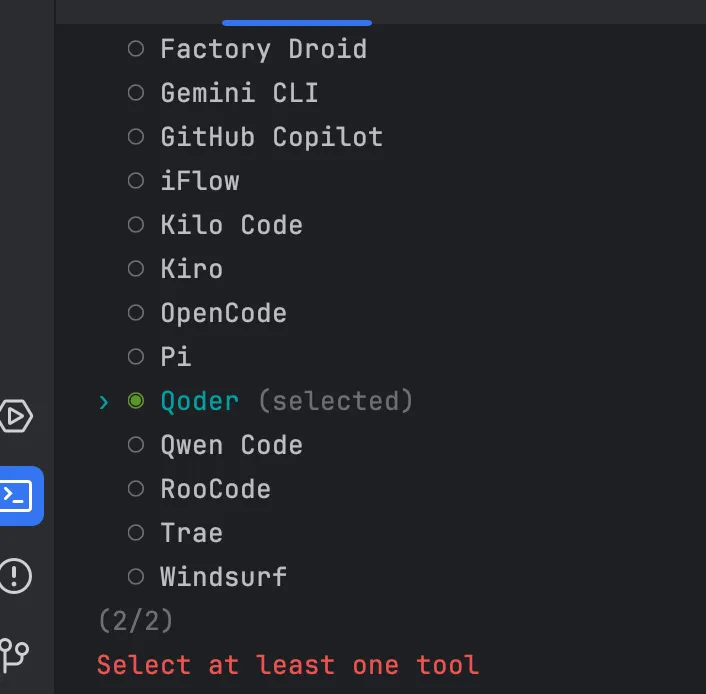Toggle the GitHub Copilot option circle

click(137, 137)
